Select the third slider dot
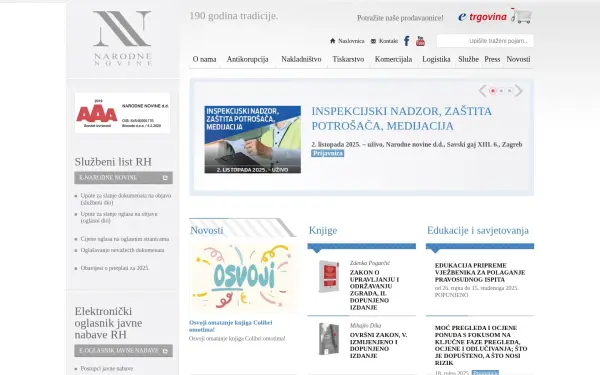Screen dimensions: 600x375 509,91
